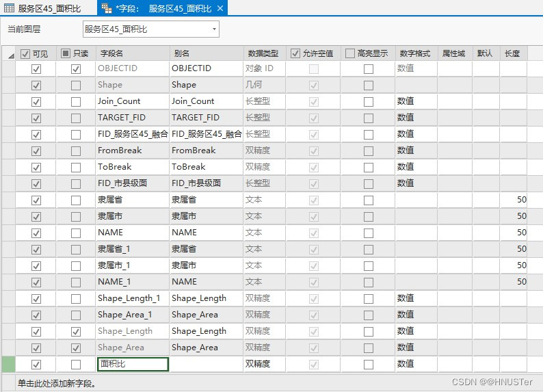The width and height of the screenshot is (543, 392).
Task: Click 单击此处添加新字段 to add field
Action: pos(57,383)
